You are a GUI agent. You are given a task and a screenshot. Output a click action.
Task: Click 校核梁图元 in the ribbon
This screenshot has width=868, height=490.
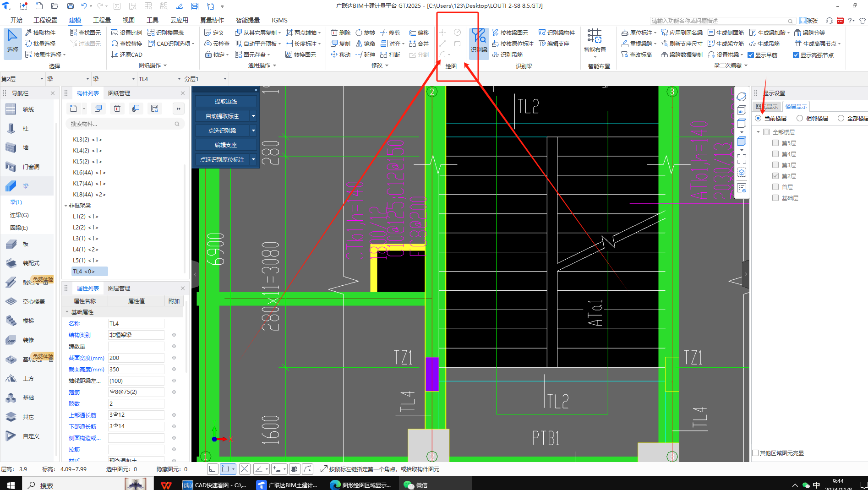[510, 33]
